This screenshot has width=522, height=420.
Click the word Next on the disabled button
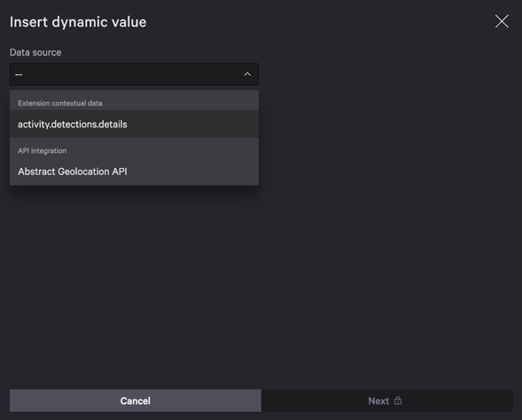click(x=378, y=401)
